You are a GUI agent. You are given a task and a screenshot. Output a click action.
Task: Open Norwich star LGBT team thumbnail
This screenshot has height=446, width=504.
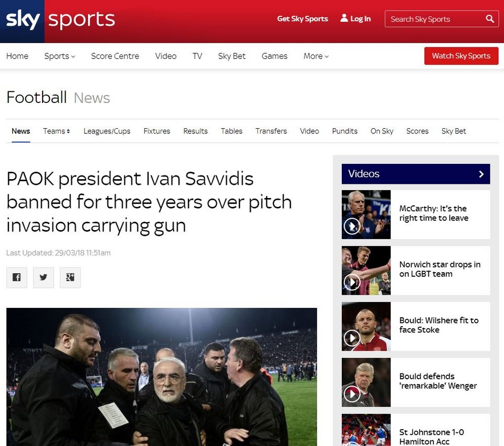coord(366,270)
